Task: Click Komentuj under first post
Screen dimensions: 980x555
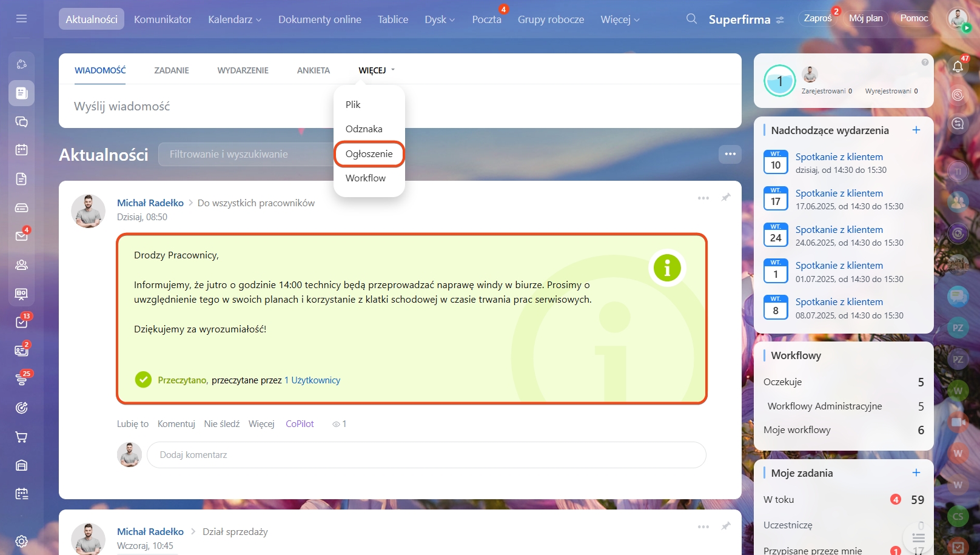Action: [x=176, y=424]
